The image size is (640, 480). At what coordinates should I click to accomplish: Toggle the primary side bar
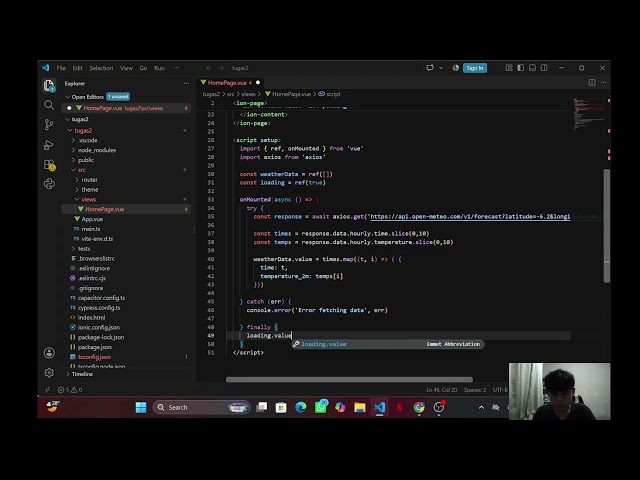coord(520,68)
